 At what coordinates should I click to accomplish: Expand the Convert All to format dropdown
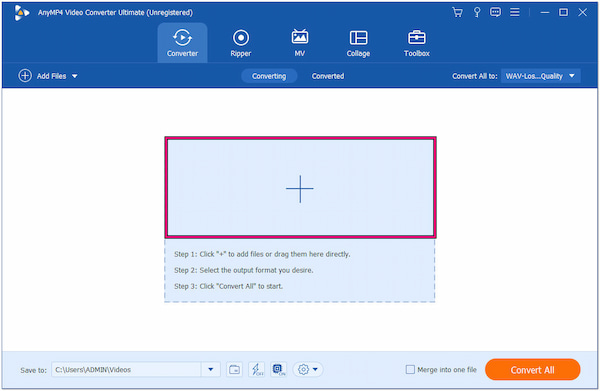coord(540,76)
